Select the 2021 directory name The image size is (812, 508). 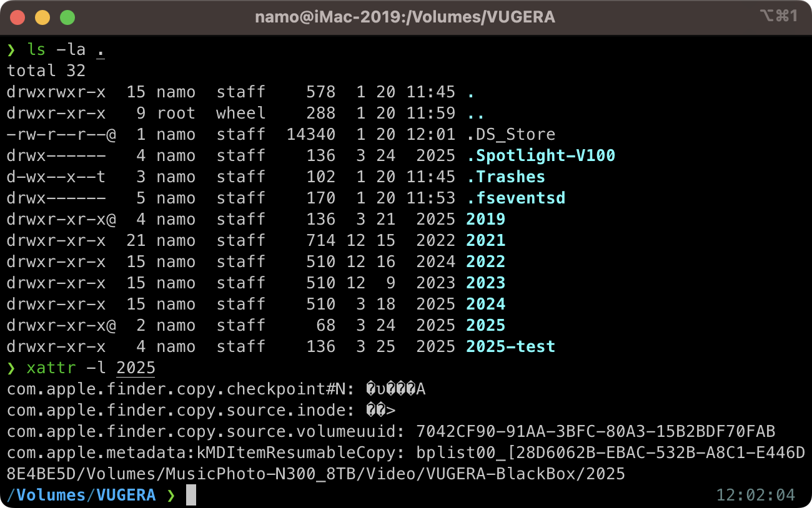pyautogui.click(x=485, y=241)
